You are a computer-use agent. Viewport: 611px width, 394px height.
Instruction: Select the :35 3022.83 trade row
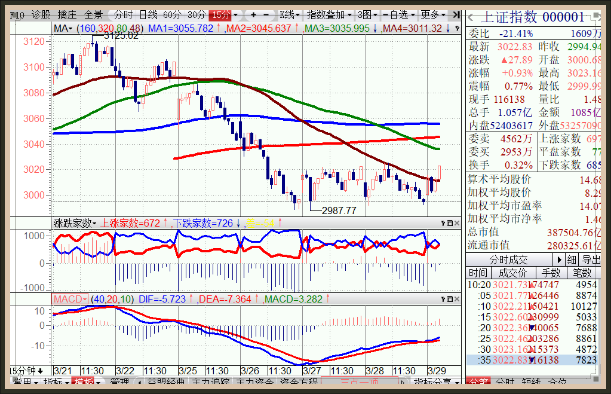click(x=532, y=360)
